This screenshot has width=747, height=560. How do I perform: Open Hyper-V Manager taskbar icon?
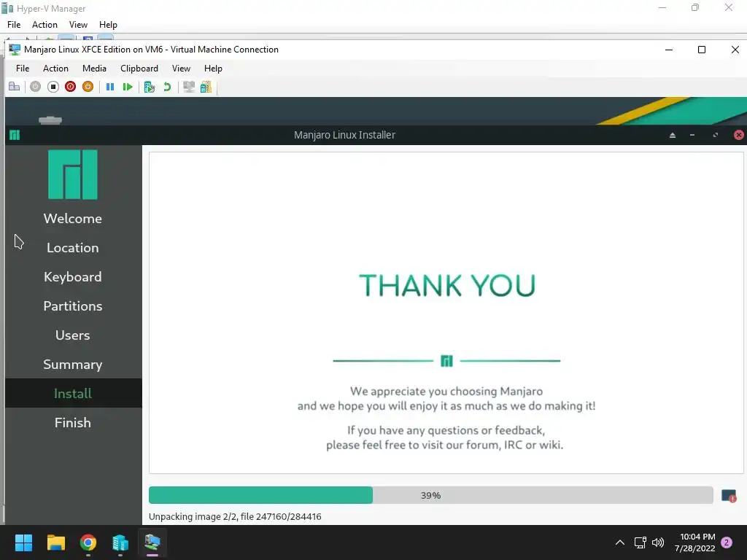point(120,542)
